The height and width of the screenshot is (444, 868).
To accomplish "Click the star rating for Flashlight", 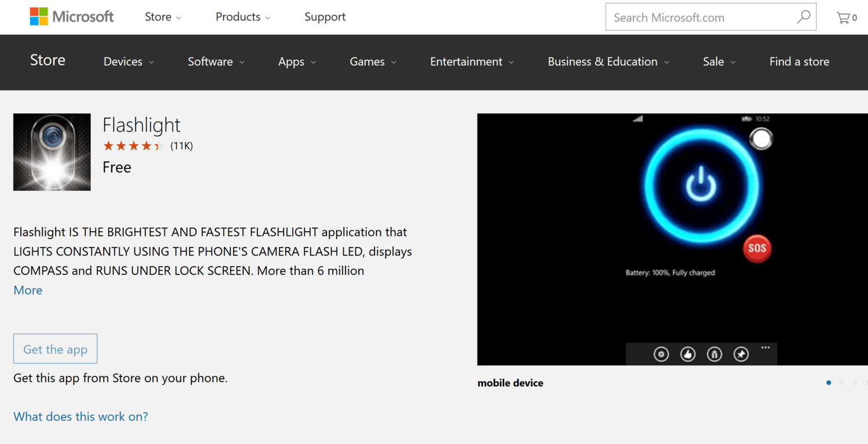I will point(133,146).
